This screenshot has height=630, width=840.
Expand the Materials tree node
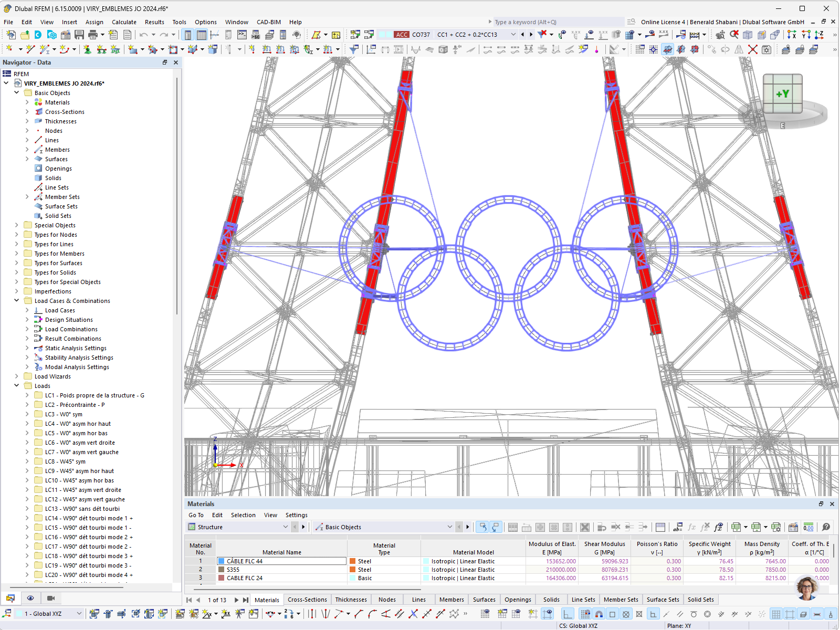(x=27, y=102)
